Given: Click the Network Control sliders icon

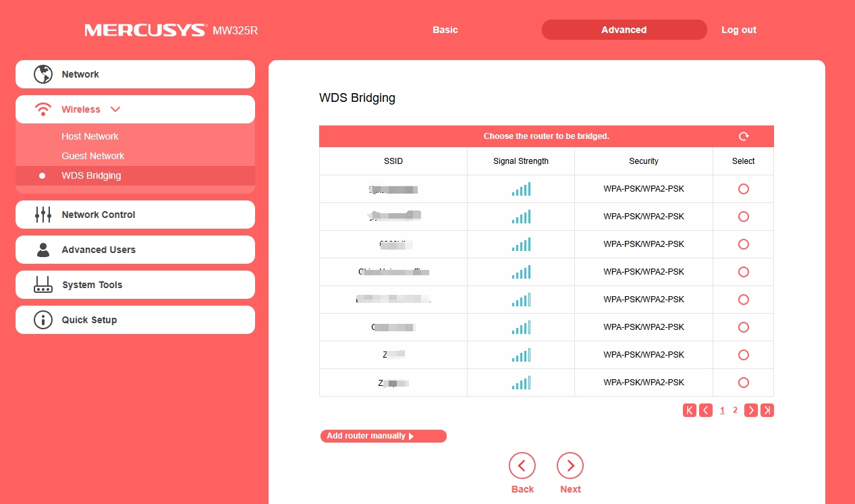Looking at the screenshot, I should (x=43, y=215).
